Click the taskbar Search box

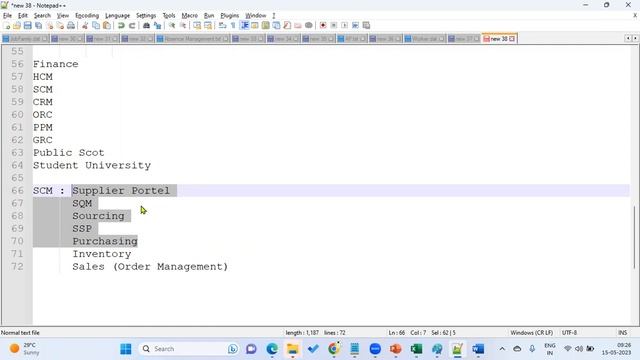[189, 349]
